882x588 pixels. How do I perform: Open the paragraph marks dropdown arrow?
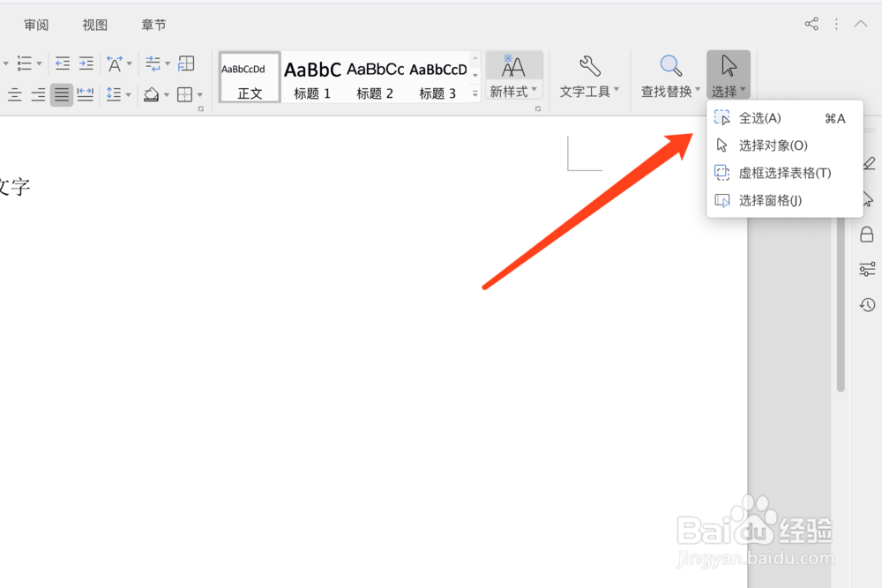[x=168, y=63]
